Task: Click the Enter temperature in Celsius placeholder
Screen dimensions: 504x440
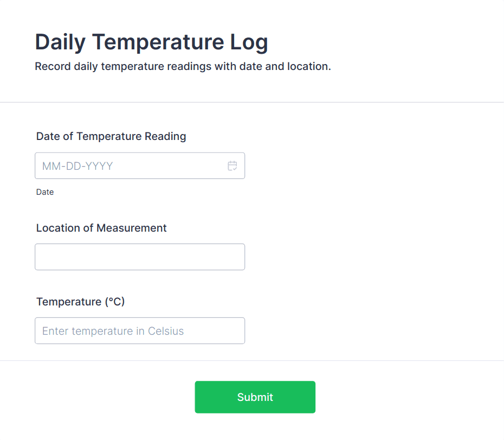Action: coord(113,331)
